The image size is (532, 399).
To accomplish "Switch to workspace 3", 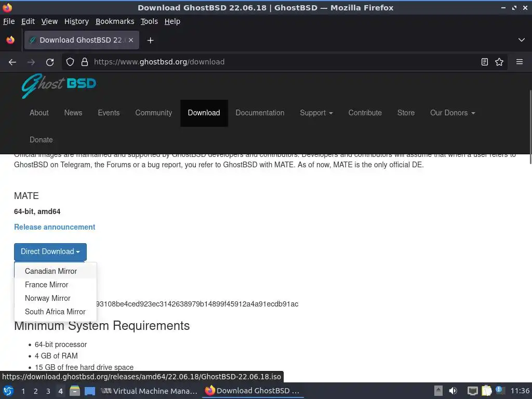I will 48,391.
